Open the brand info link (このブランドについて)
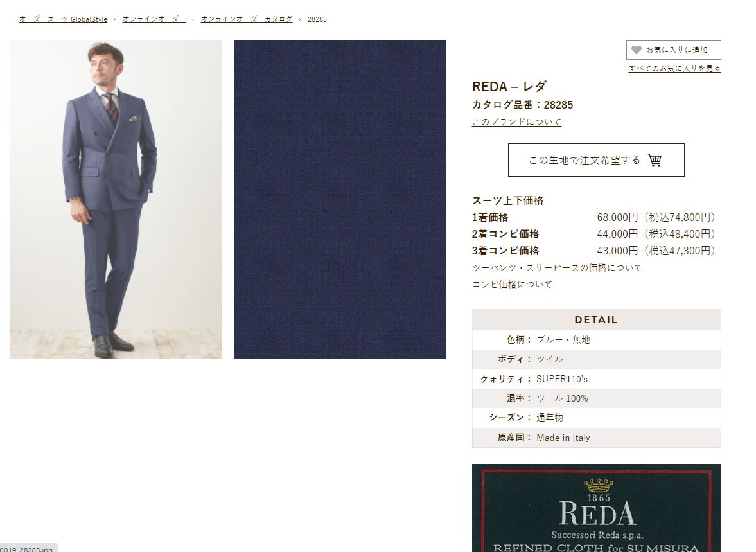This screenshot has width=756, height=552. point(517,122)
